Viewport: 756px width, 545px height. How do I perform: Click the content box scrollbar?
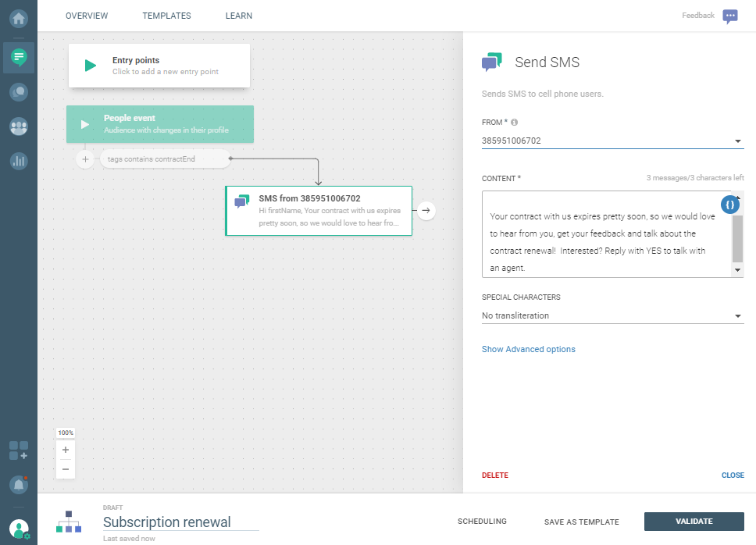[737, 238]
